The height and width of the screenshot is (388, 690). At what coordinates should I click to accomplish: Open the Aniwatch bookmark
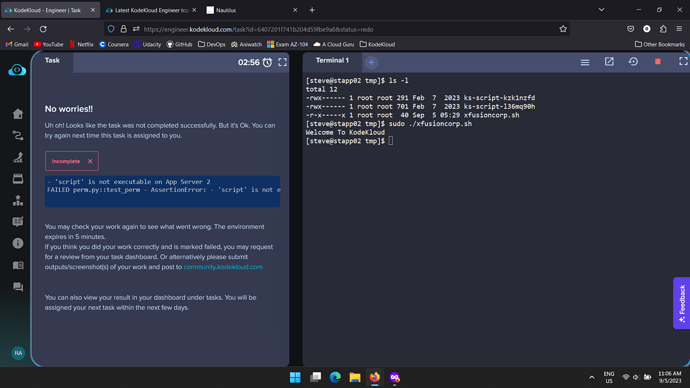coord(246,44)
